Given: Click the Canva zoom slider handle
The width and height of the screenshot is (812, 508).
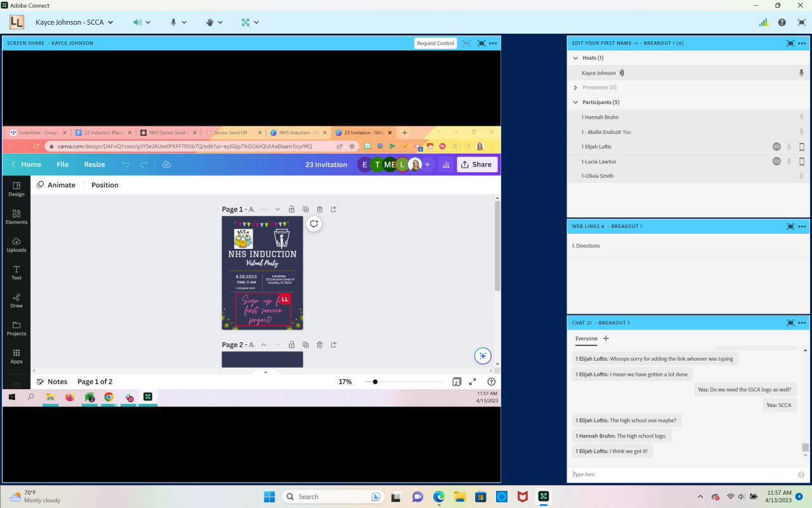Looking at the screenshot, I should click(375, 382).
